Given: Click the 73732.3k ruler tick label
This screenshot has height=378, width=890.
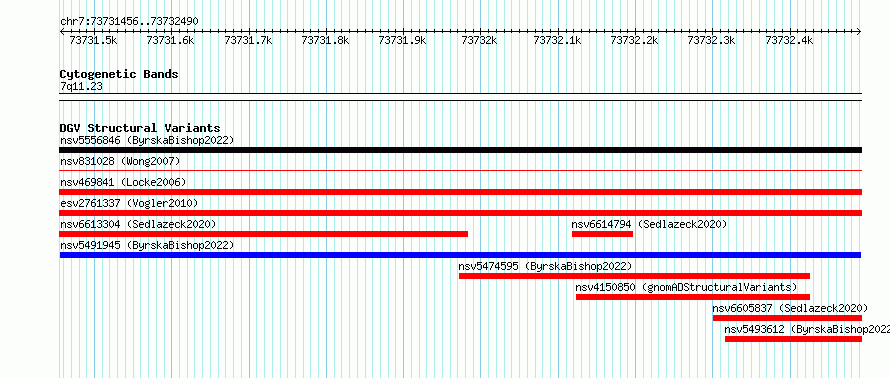Looking at the screenshot, I should click(x=712, y=40).
